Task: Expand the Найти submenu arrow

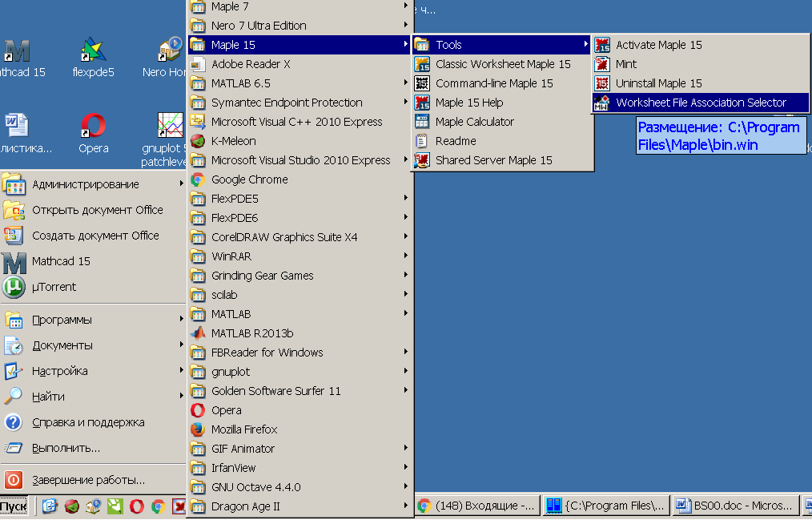Action: tap(181, 397)
